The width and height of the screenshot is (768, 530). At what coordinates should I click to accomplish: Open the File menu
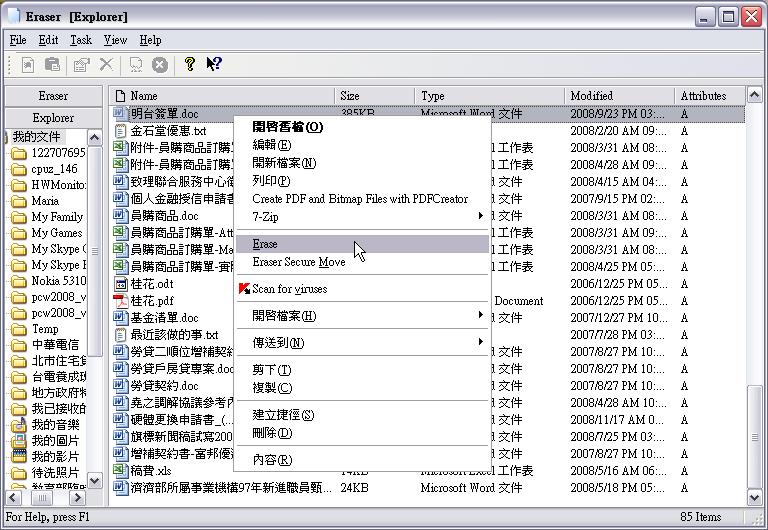click(18, 40)
